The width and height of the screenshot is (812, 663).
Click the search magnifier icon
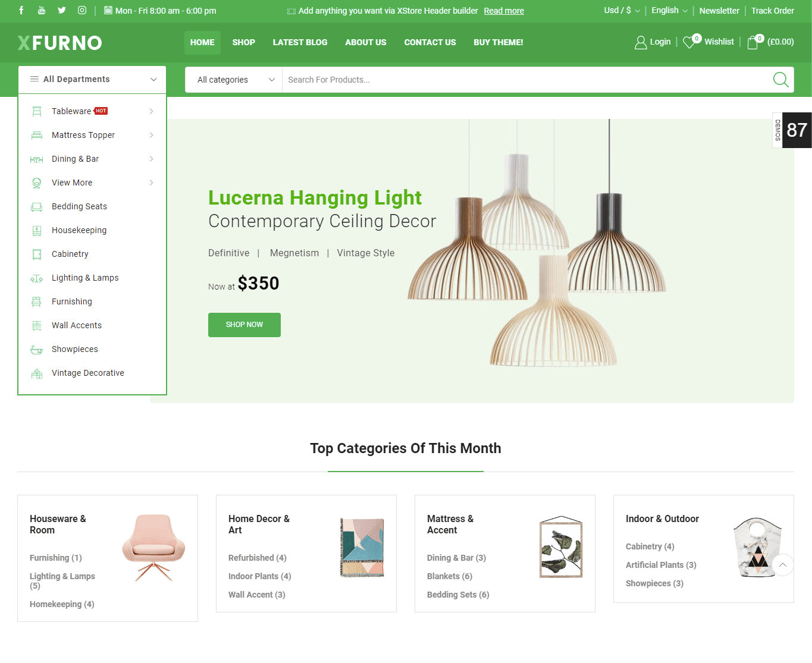[x=780, y=79]
